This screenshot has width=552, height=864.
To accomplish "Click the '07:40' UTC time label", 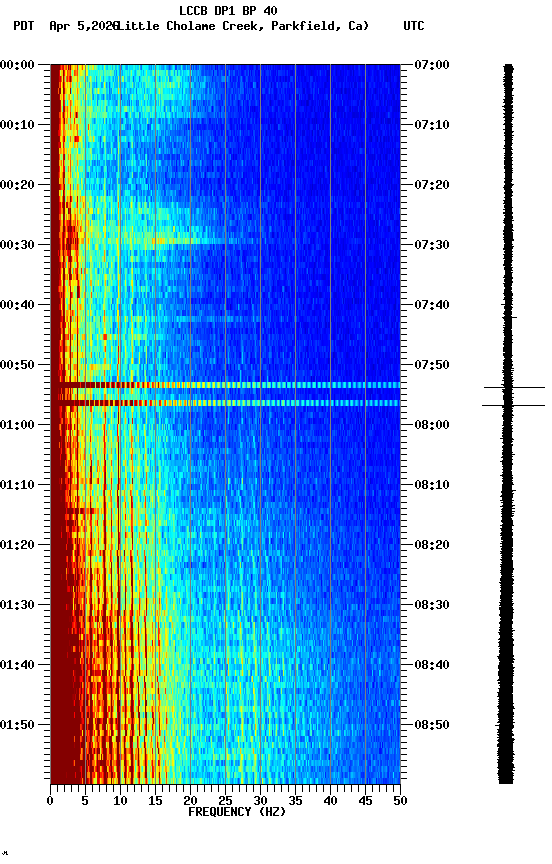I will tap(432, 305).
